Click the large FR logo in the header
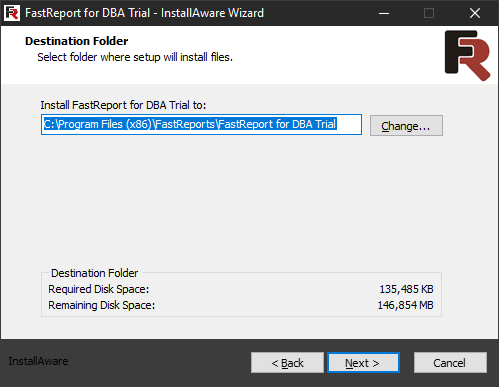 [467, 55]
